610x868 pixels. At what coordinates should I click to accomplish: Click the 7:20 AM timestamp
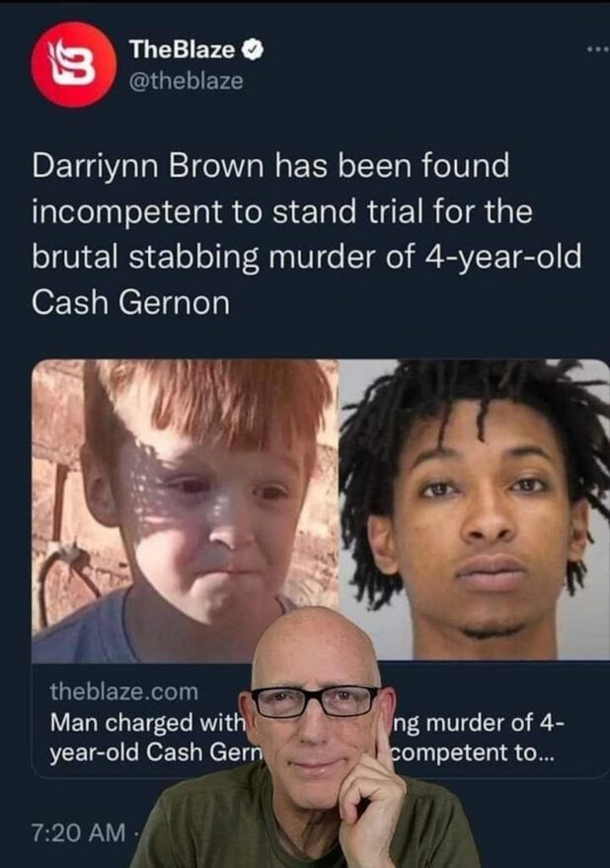(79, 832)
